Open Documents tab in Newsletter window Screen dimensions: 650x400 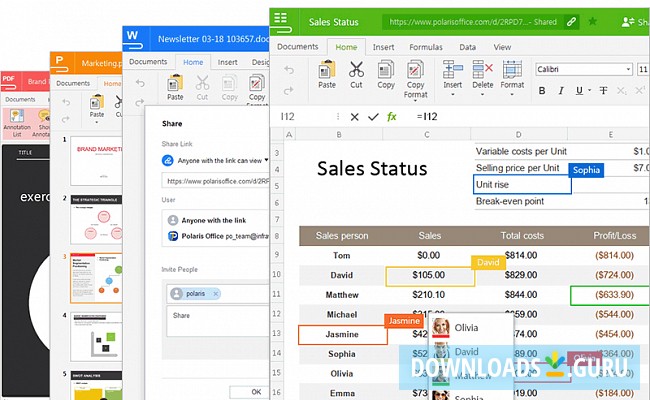(148, 62)
